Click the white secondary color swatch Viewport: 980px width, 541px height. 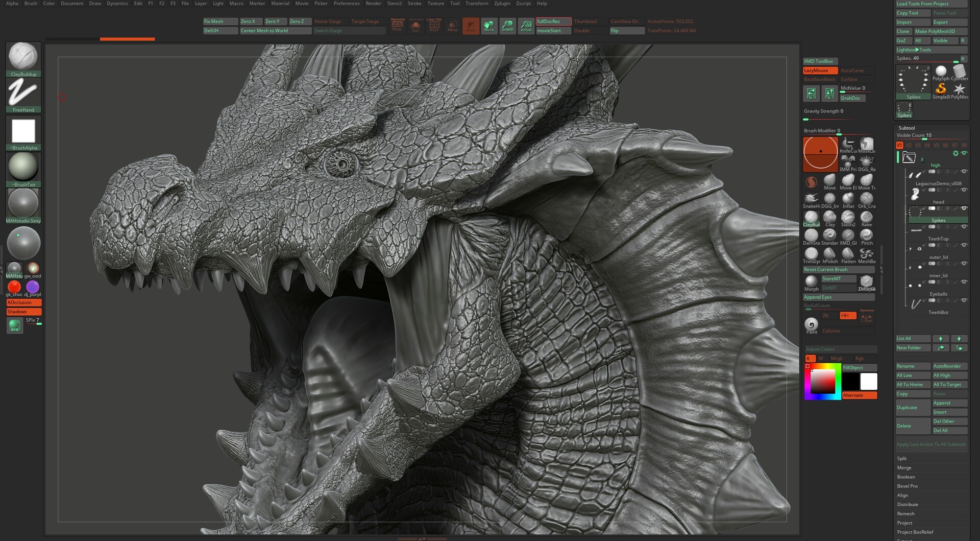868,381
